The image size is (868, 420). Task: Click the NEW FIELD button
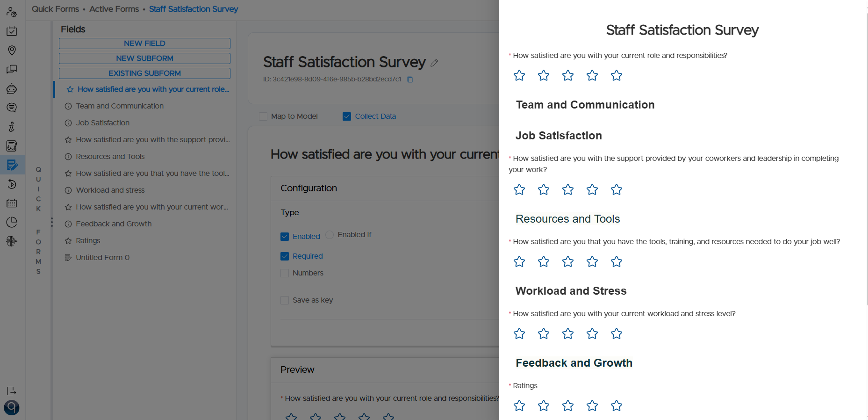click(x=144, y=43)
